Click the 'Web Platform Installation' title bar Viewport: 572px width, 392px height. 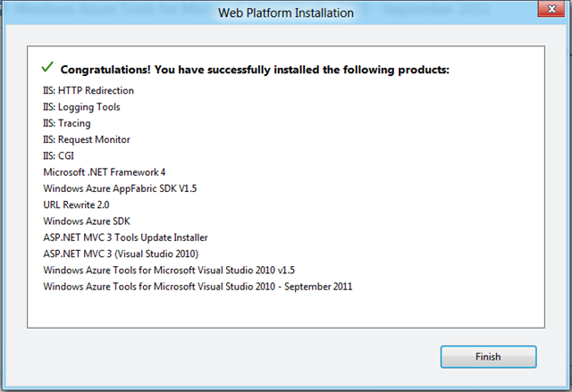tap(286, 13)
